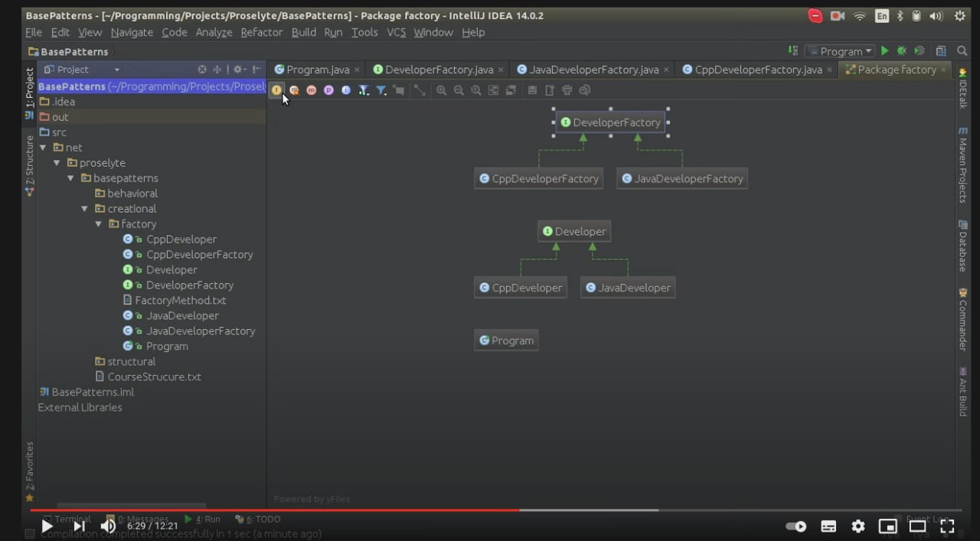The height and width of the screenshot is (541, 980).
Task: Collapse the proselyte package
Action: [57, 163]
